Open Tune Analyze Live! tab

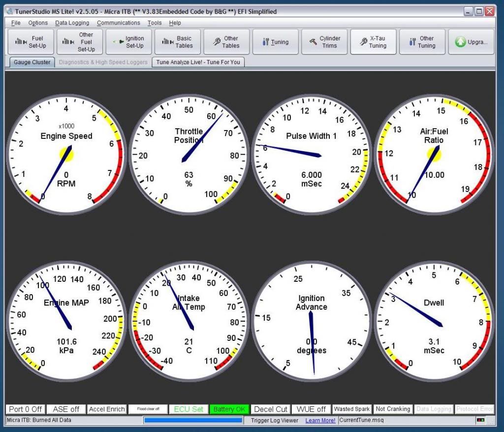(x=198, y=62)
